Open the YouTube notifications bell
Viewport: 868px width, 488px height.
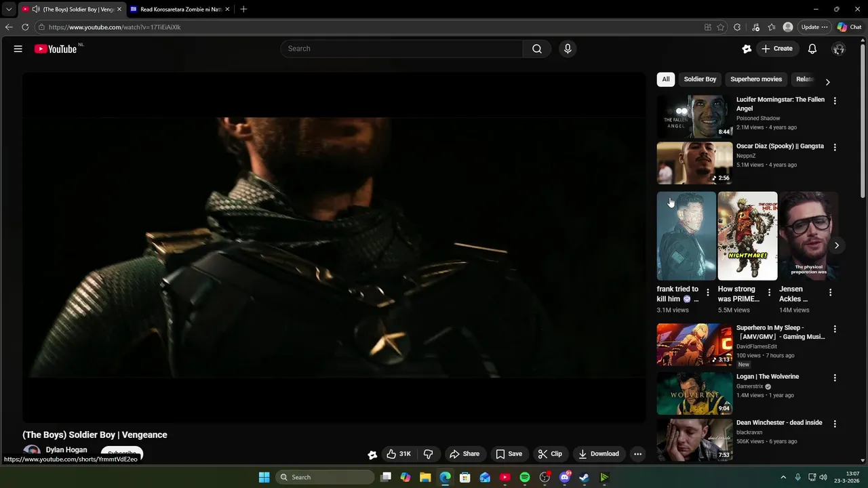[812, 49]
